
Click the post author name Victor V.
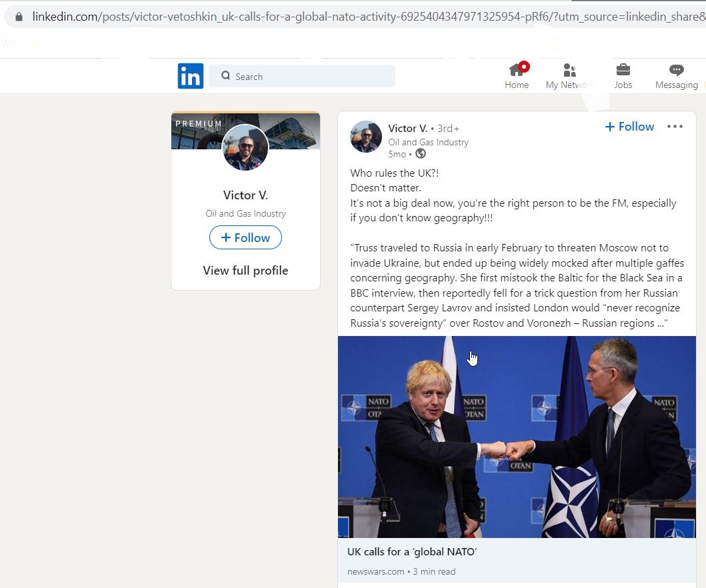point(407,129)
